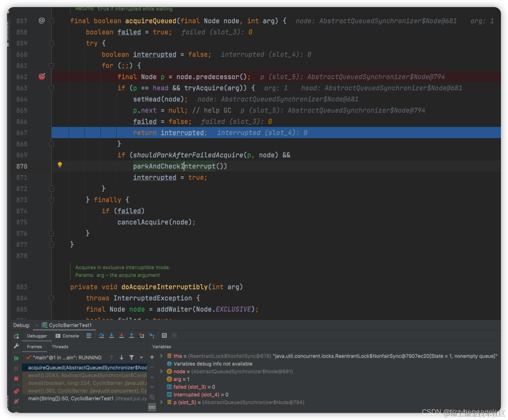The width and height of the screenshot is (508, 420).
Task: Open the thread selector dropdown arrow
Action: (x=142, y=358)
